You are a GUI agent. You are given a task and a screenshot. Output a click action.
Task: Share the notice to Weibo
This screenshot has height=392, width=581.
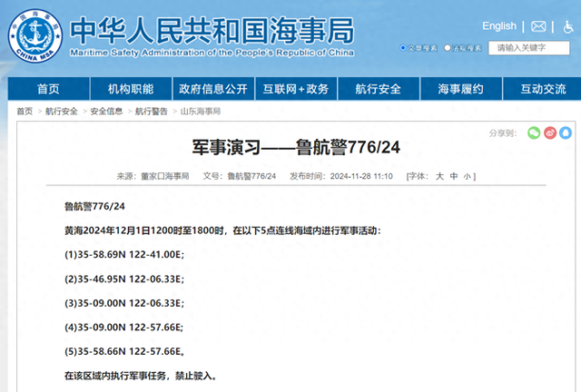(550, 132)
